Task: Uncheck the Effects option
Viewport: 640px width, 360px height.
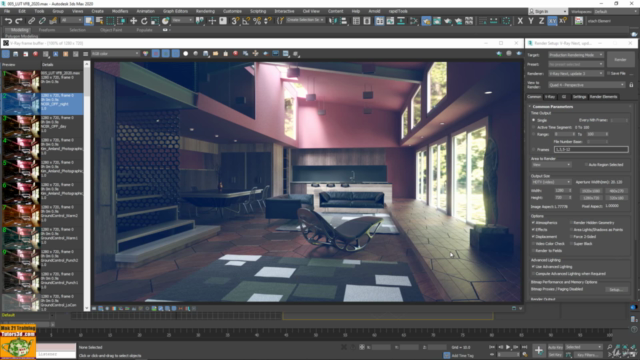Action: [x=533, y=230]
